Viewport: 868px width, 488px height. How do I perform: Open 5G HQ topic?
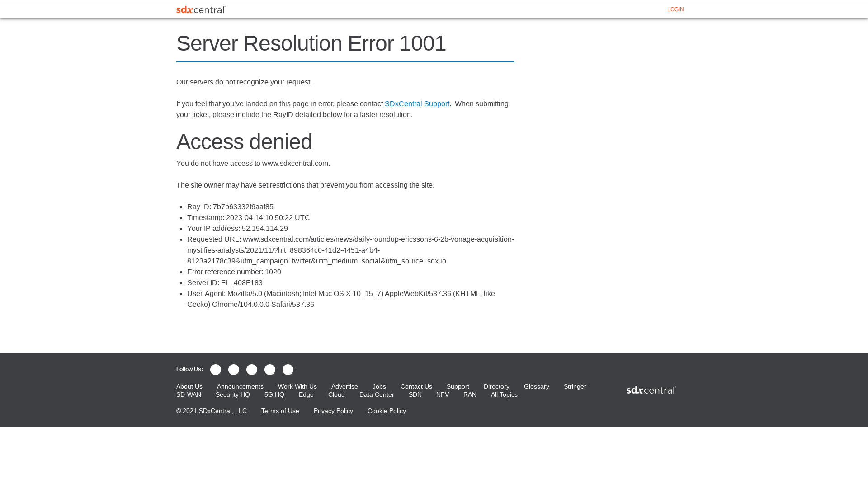[x=274, y=394]
